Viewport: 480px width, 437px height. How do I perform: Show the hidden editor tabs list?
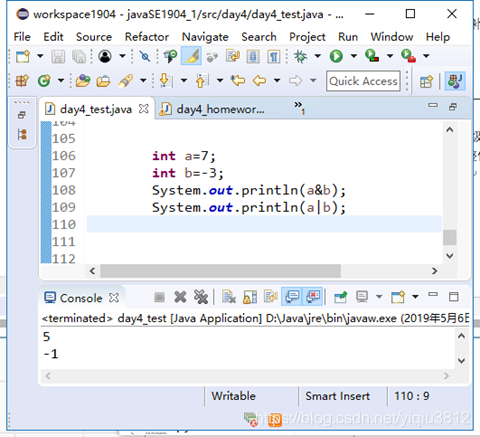coord(299,108)
